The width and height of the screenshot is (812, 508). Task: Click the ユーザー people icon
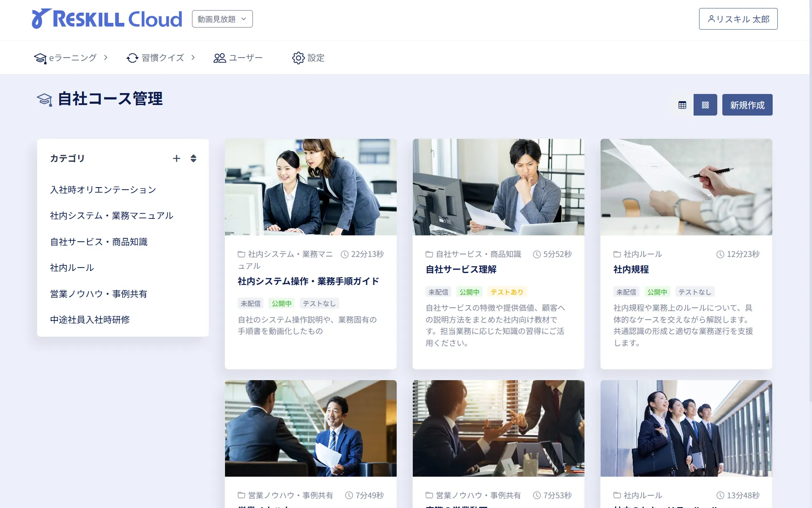click(x=219, y=58)
